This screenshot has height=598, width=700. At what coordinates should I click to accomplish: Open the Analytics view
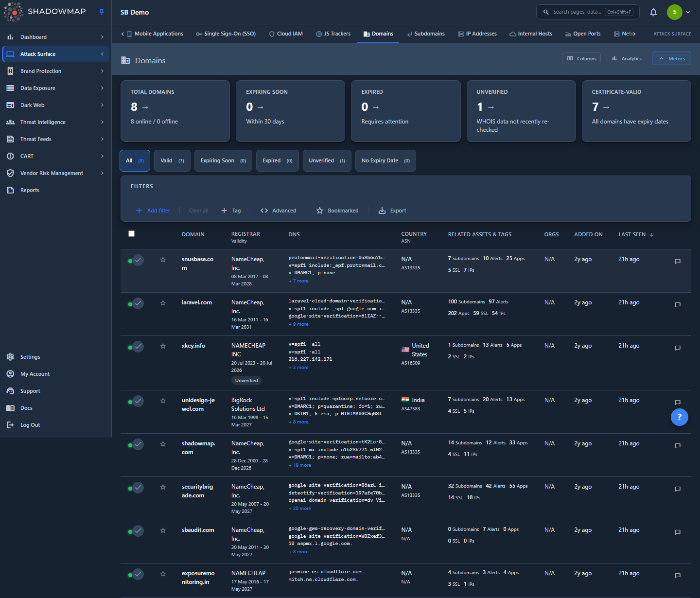coord(627,58)
